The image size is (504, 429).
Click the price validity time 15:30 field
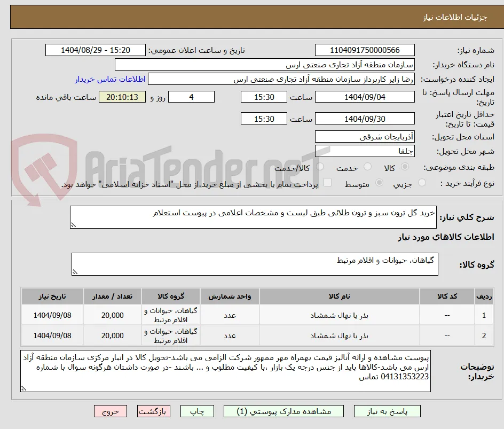[264, 119]
